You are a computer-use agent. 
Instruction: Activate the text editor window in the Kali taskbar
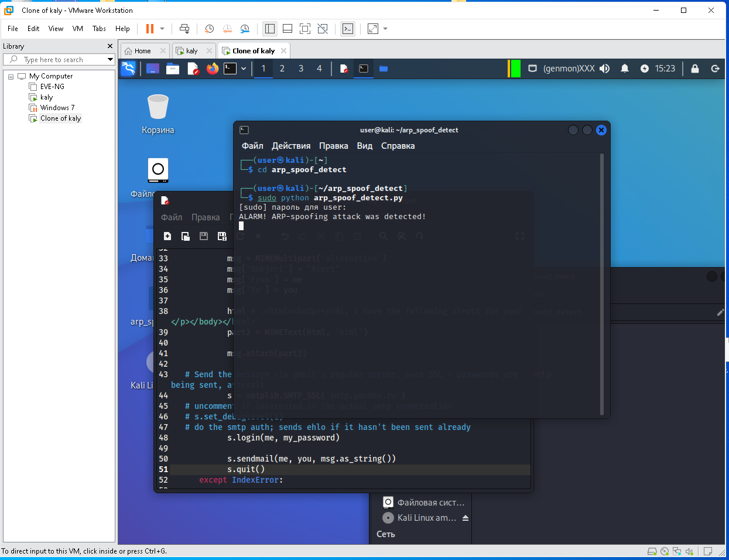coord(344,69)
